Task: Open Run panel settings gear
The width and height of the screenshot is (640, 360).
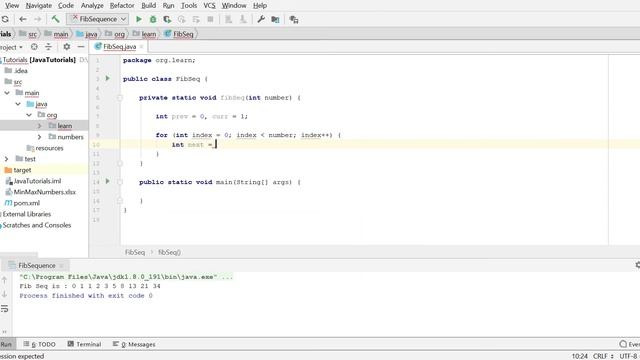Action: pos(638,265)
